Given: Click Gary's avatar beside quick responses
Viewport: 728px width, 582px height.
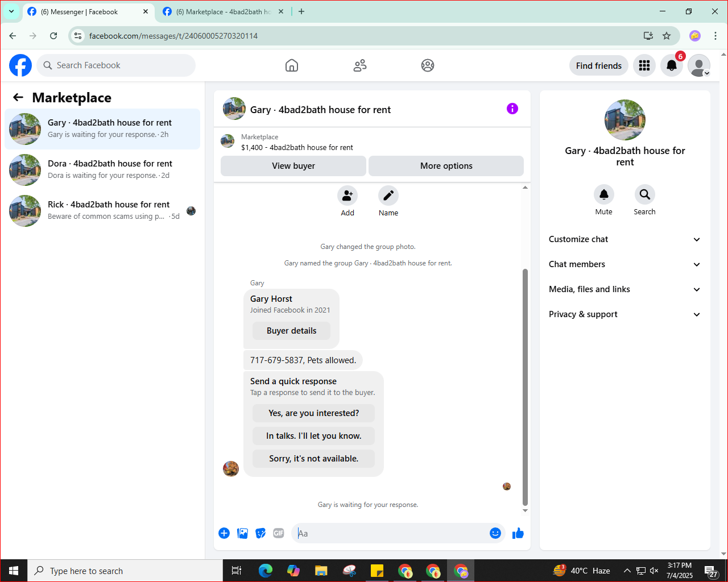Looking at the screenshot, I should (231, 469).
